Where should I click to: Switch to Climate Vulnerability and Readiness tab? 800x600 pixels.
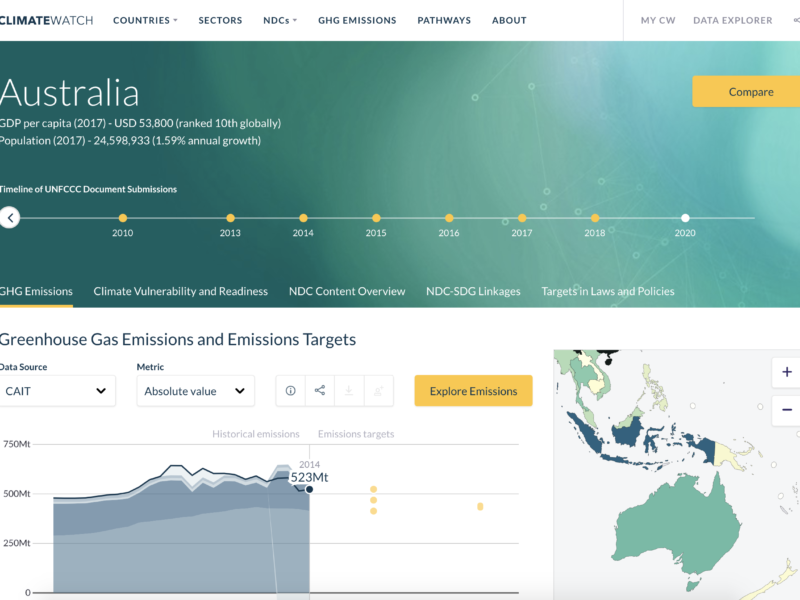click(181, 291)
